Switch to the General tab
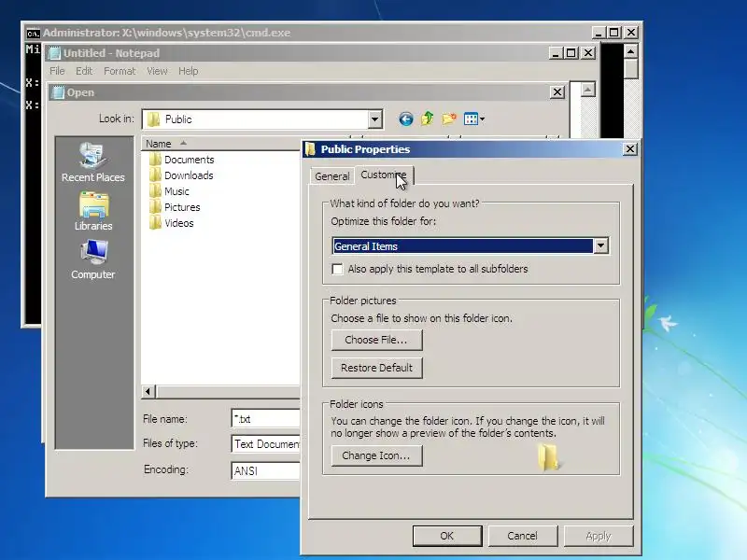 [332, 176]
